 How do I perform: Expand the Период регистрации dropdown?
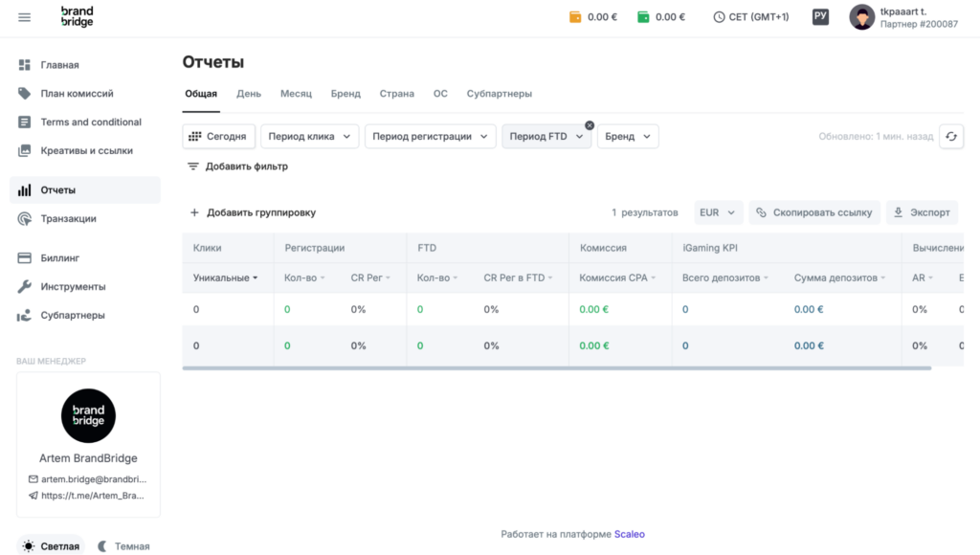coord(430,136)
